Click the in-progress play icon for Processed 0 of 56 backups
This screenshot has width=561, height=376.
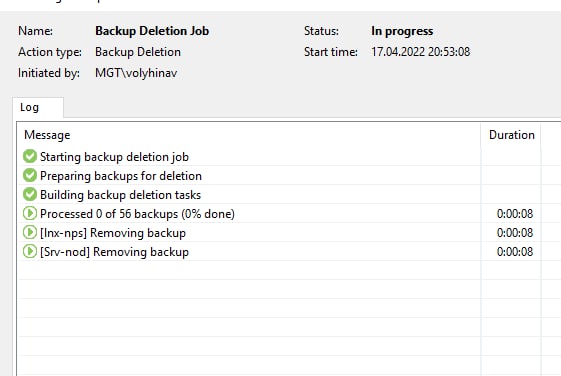click(x=30, y=213)
